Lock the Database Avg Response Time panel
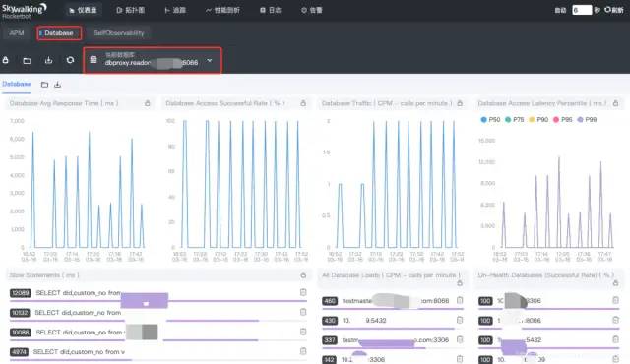 click(x=148, y=103)
